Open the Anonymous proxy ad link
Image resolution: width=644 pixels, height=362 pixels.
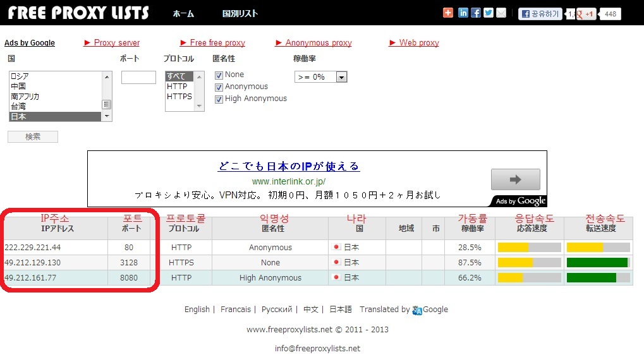point(319,43)
